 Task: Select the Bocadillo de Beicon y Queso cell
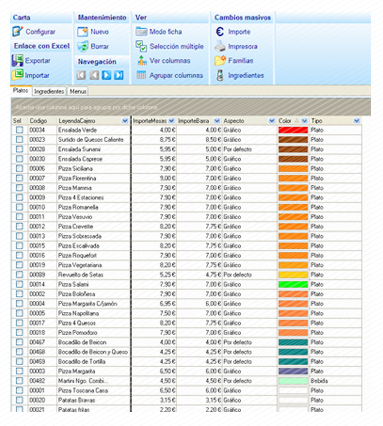click(93, 352)
